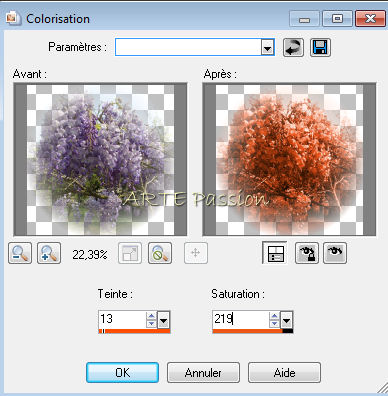Maximize the Colorisation dialog

click(x=337, y=19)
